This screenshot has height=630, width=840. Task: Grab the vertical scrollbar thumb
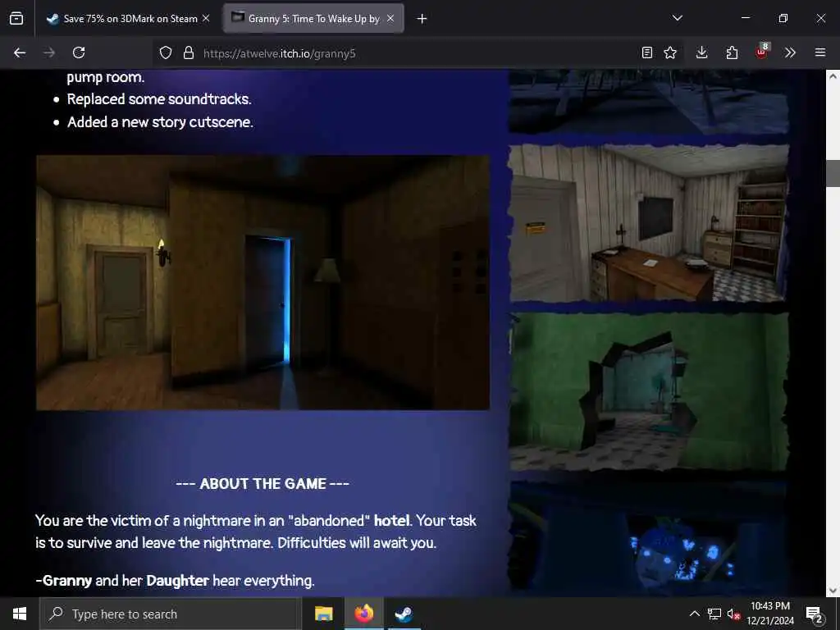[833, 174]
